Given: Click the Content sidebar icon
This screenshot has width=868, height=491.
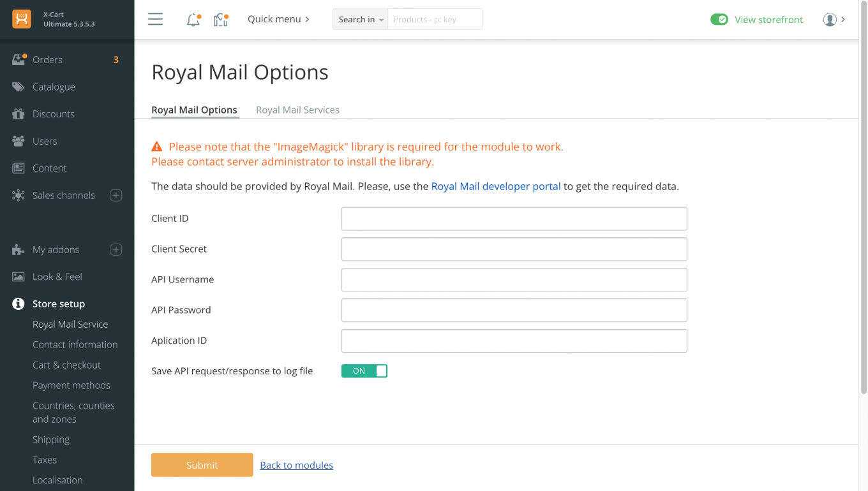Looking at the screenshot, I should 19,168.
